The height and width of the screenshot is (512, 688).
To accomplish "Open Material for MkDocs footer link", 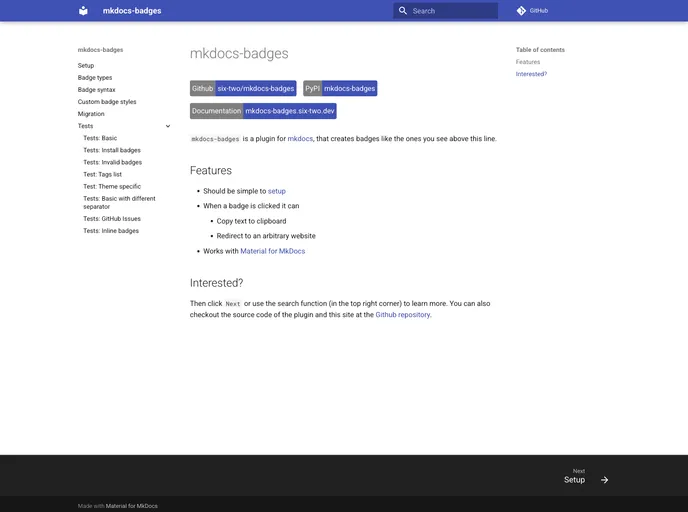I will [x=132, y=506].
